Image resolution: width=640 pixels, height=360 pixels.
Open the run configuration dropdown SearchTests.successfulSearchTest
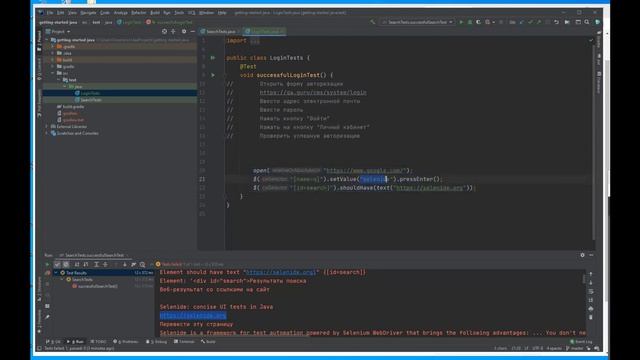click(417, 22)
